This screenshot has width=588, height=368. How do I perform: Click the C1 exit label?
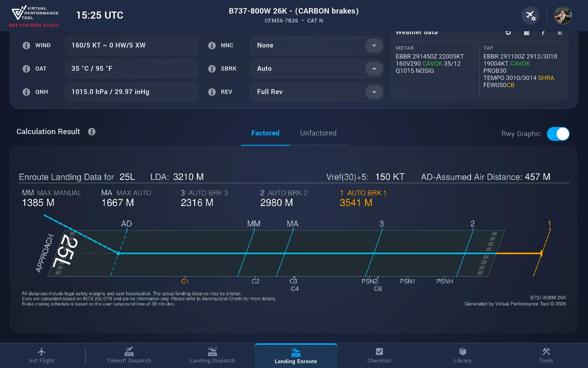(185, 281)
